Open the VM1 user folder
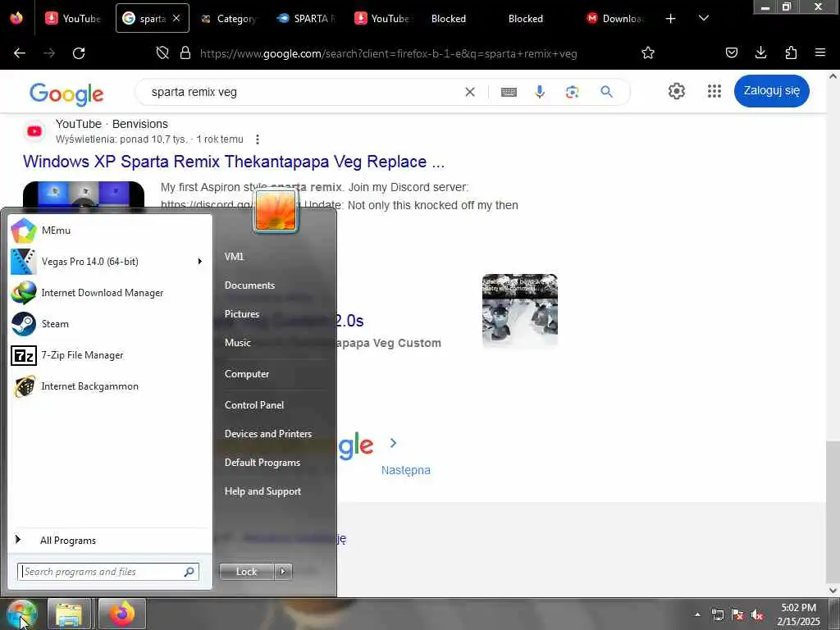840x630 pixels. coord(234,257)
